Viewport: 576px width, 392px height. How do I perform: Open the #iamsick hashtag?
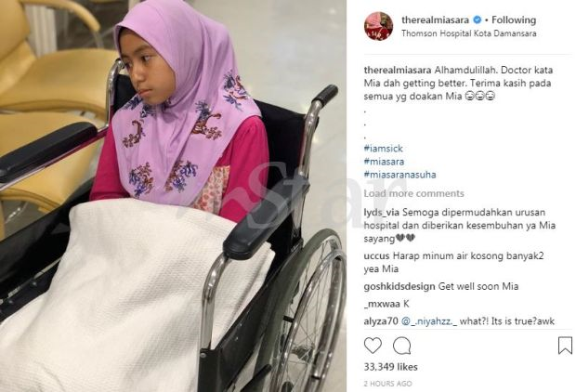click(x=383, y=149)
